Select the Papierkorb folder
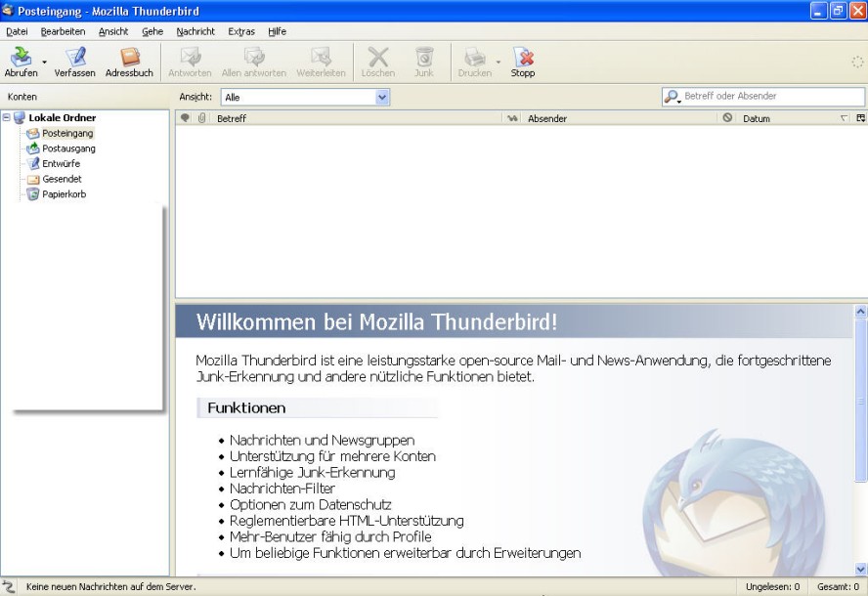This screenshot has height=596, width=868. coord(65,194)
